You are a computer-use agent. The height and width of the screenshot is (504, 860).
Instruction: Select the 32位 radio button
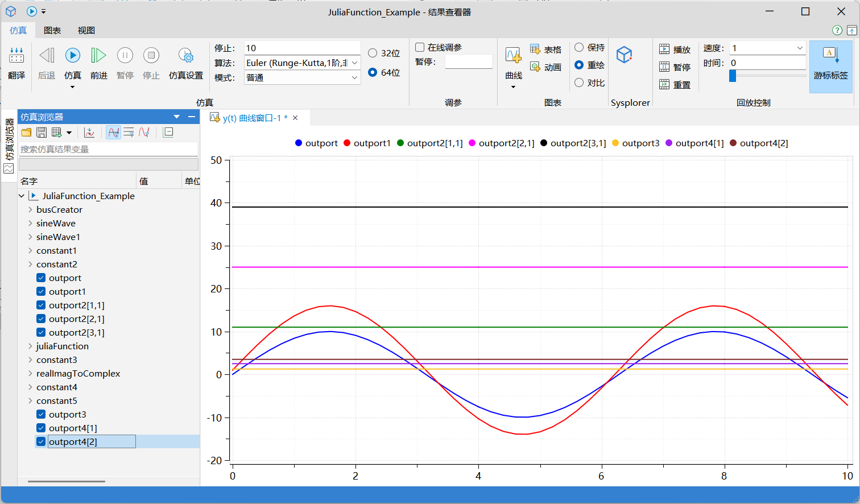tap(373, 53)
